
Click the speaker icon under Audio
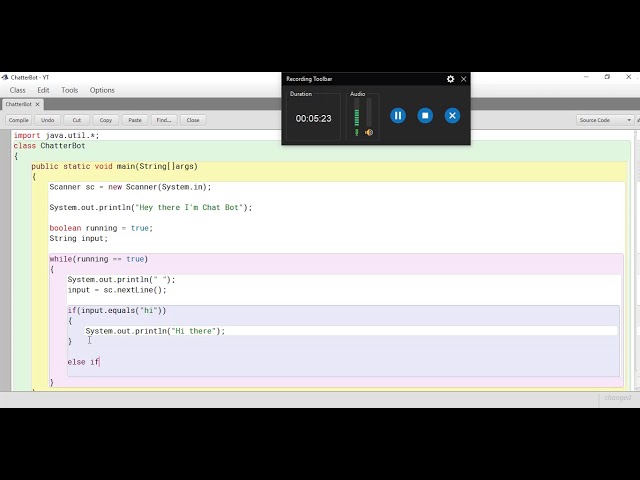tap(369, 132)
